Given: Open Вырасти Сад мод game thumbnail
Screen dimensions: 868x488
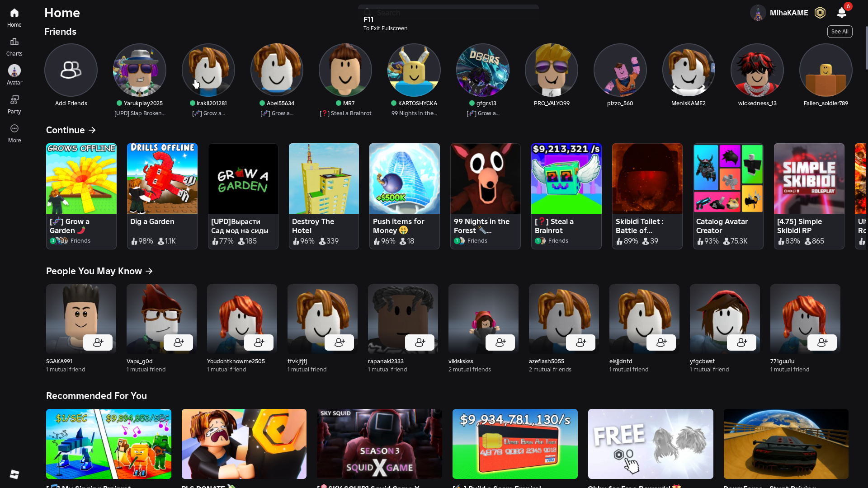Looking at the screenshot, I should coord(243,178).
